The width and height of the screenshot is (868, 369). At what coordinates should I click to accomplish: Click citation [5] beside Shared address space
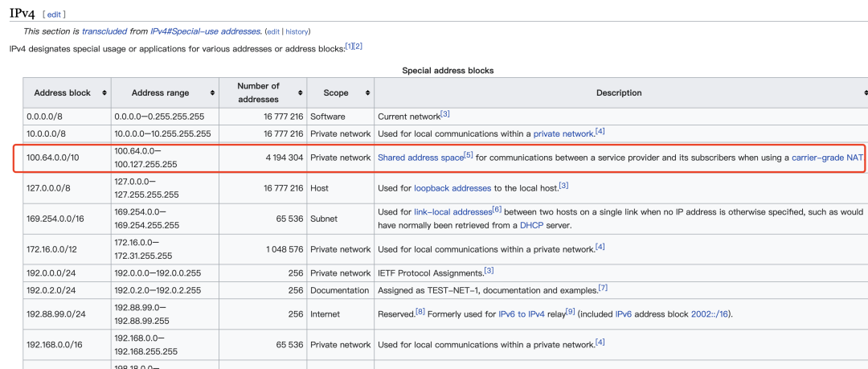[469, 155]
